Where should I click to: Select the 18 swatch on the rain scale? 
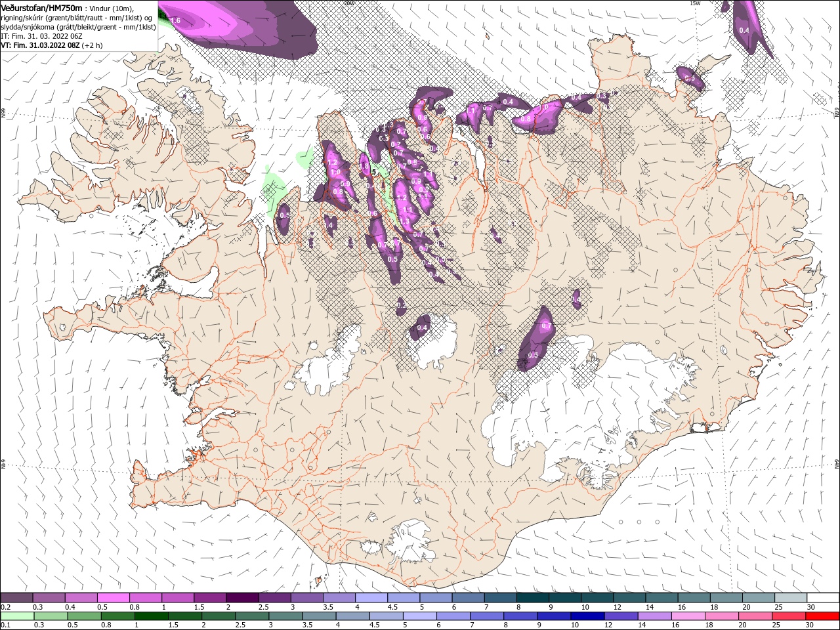(723, 616)
